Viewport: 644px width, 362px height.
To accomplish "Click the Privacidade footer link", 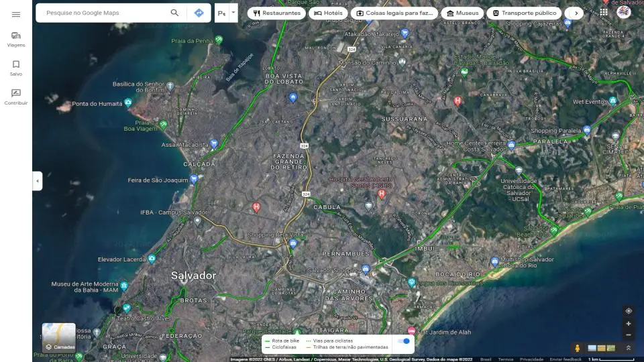I will pyautogui.click(x=531, y=359).
